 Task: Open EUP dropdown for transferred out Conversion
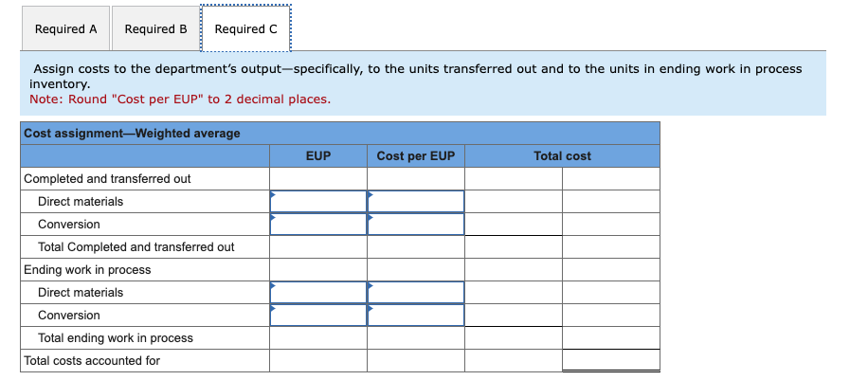click(318, 225)
